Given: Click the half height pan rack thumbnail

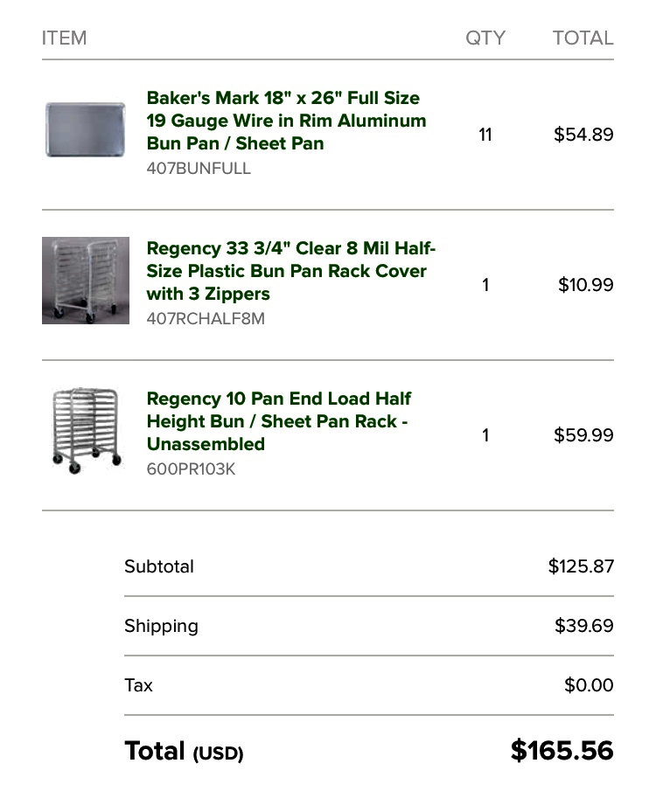Looking at the screenshot, I should [86, 431].
